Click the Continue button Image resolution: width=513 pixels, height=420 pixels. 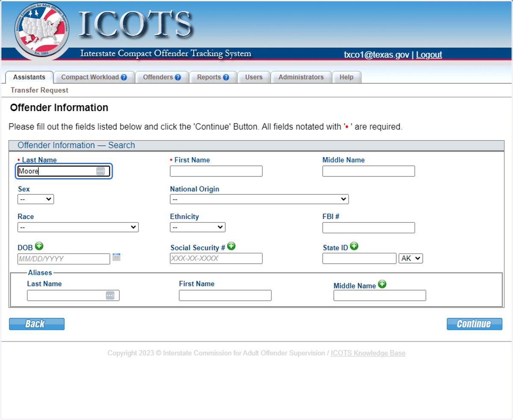coord(475,324)
